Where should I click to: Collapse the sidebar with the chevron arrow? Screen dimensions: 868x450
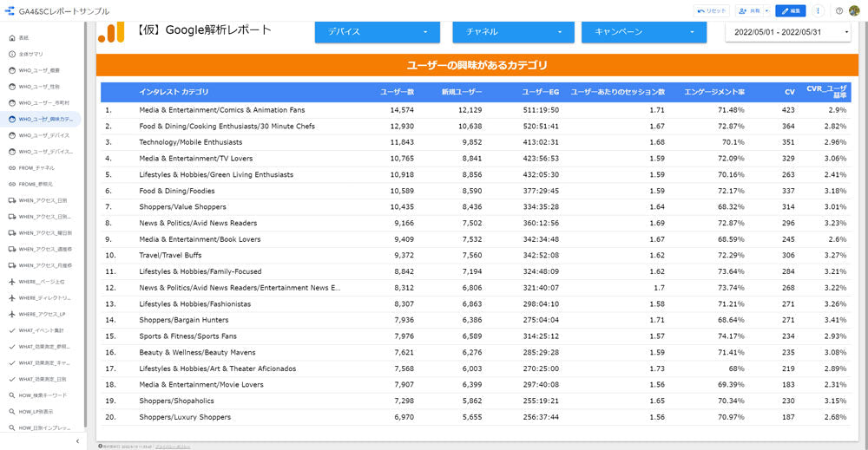[77, 441]
